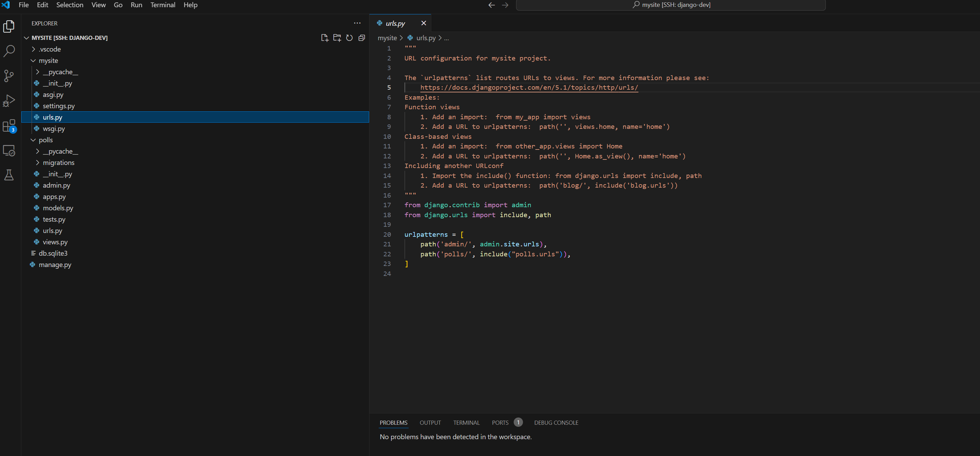Open the Help menu

[x=190, y=5]
